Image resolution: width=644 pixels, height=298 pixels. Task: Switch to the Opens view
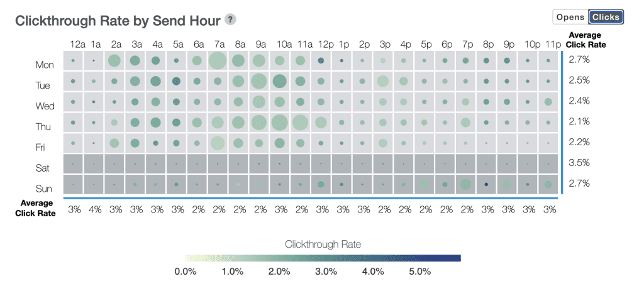click(x=570, y=17)
